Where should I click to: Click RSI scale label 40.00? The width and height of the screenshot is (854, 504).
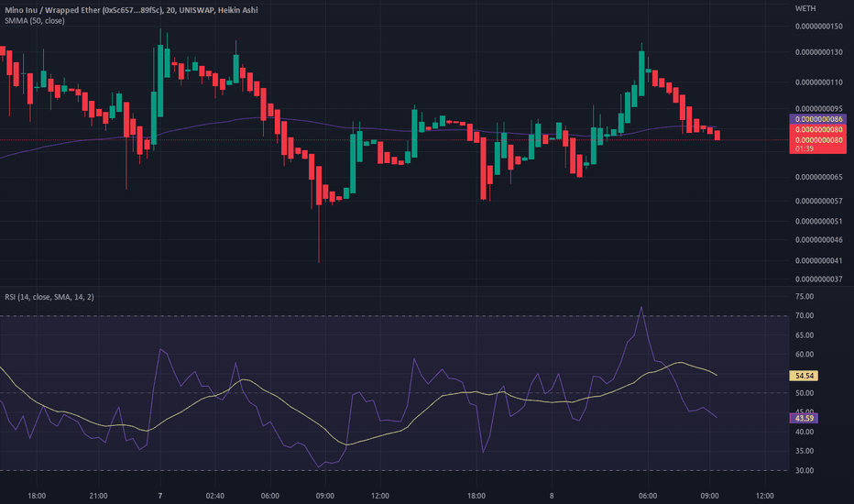pyautogui.click(x=805, y=432)
